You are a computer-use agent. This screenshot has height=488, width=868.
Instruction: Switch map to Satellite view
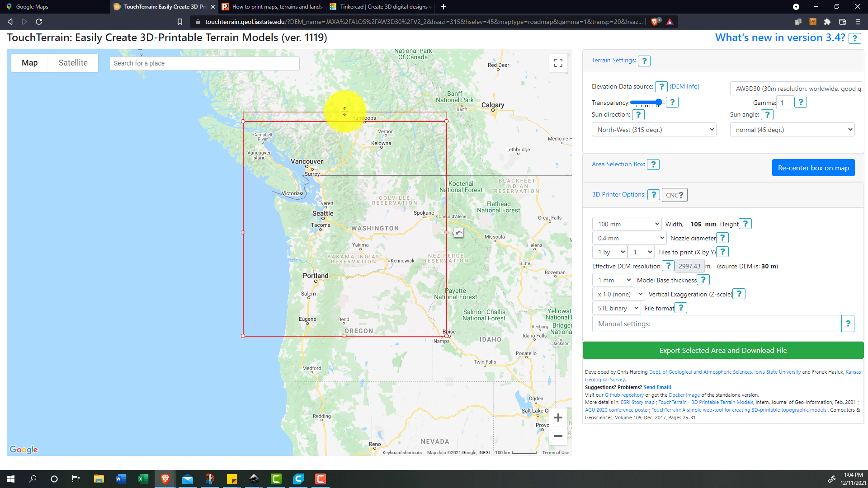pos(73,63)
